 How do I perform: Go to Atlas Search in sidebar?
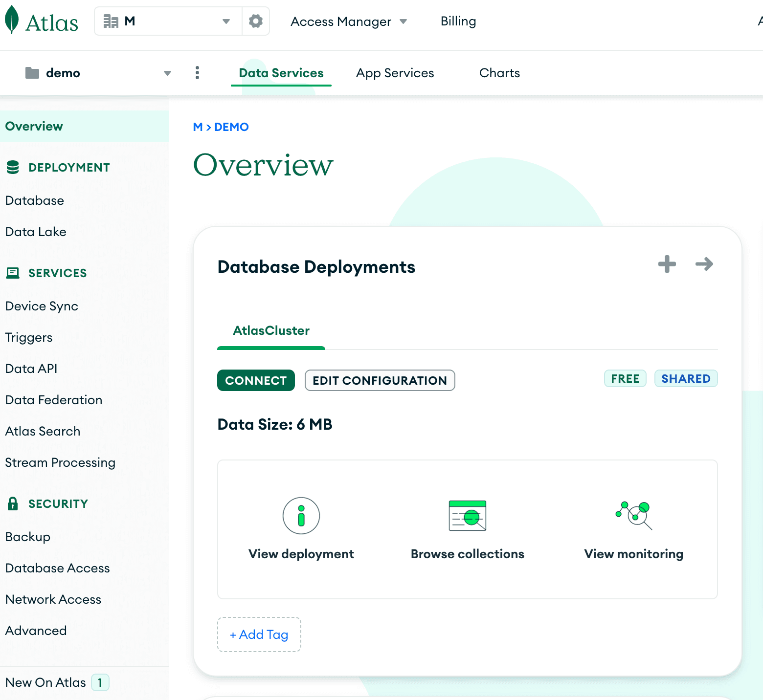[x=43, y=431]
